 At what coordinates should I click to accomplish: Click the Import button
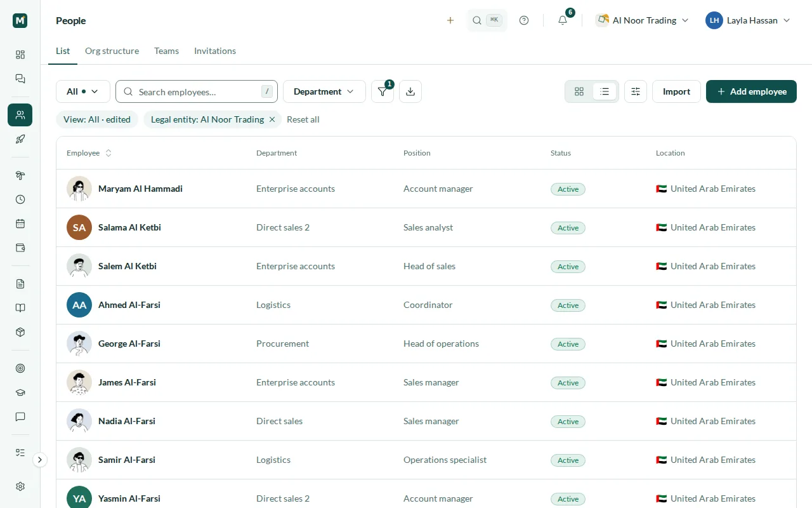676,91
